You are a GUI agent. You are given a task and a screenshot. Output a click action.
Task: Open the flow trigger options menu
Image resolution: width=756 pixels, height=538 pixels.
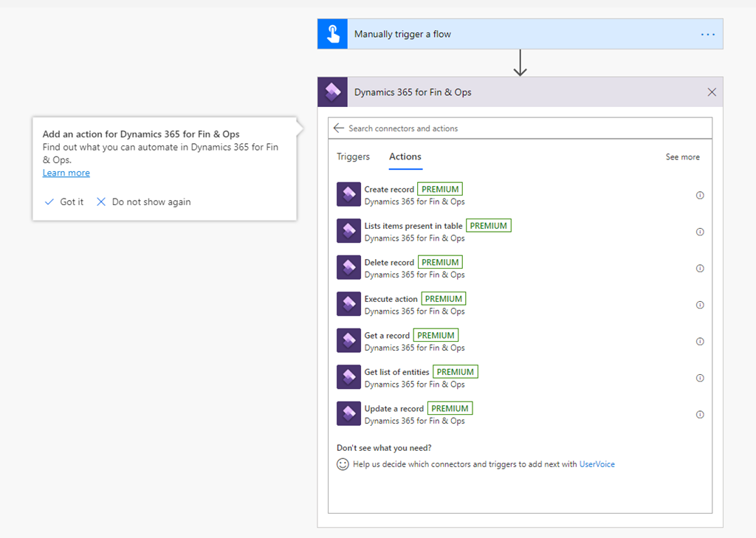tap(707, 33)
